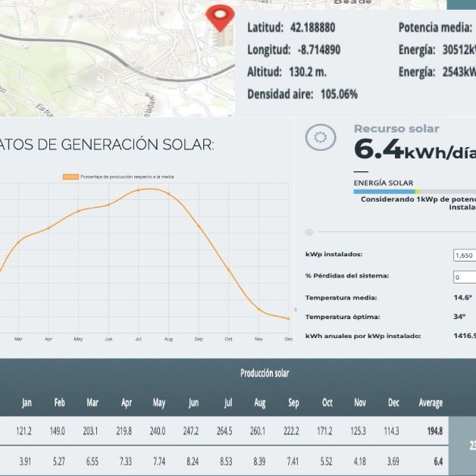
Task: Click the solar resource sun icon
Action: [x=321, y=137]
